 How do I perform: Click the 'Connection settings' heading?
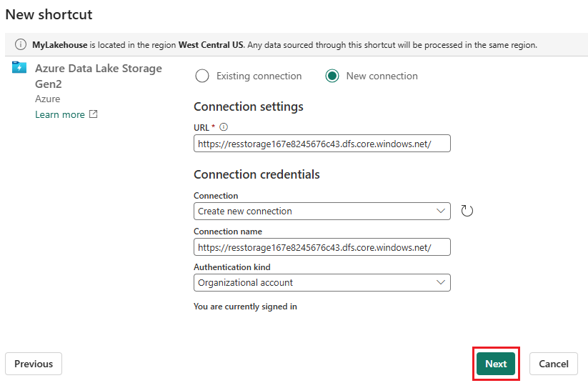tap(248, 107)
